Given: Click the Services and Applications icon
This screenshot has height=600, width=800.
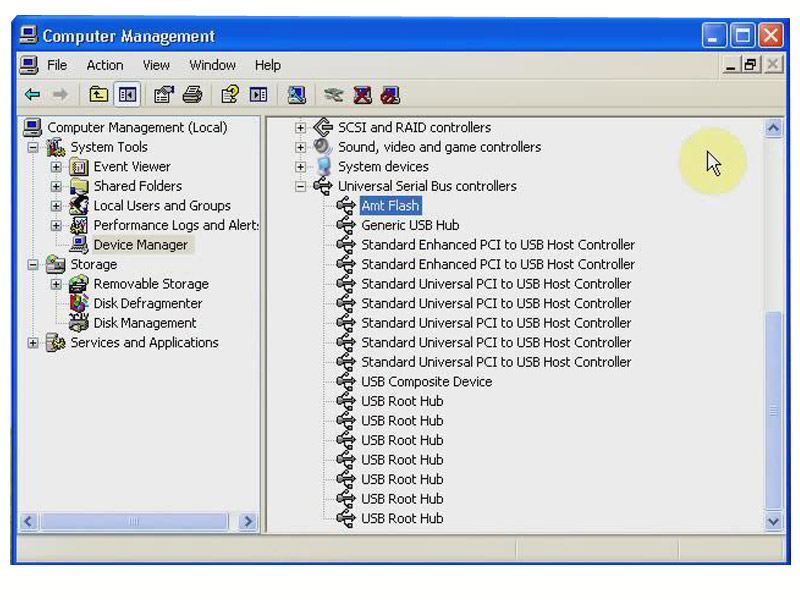Looking at the screenshot, I should coord(55,342).
